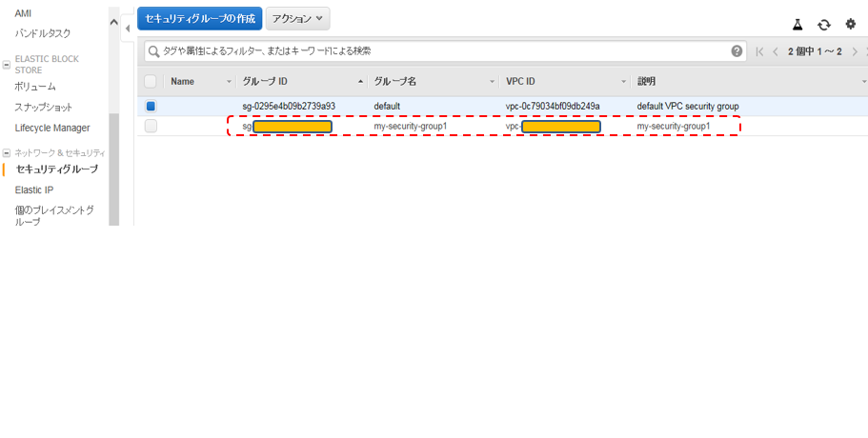Go to first page of results
Screen dimensions: 868x438
pyautogui.click(x=760, y=51)
